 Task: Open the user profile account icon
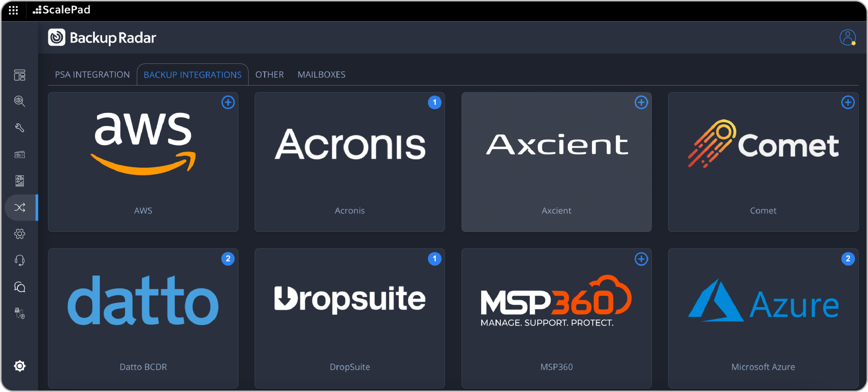(847, 38)
